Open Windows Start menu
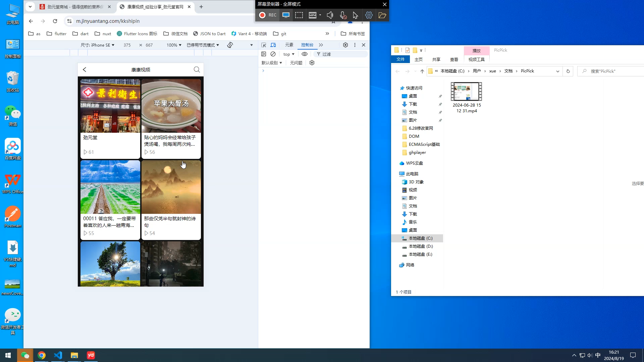This screenshot has height=362, width=644. (8, 355)
